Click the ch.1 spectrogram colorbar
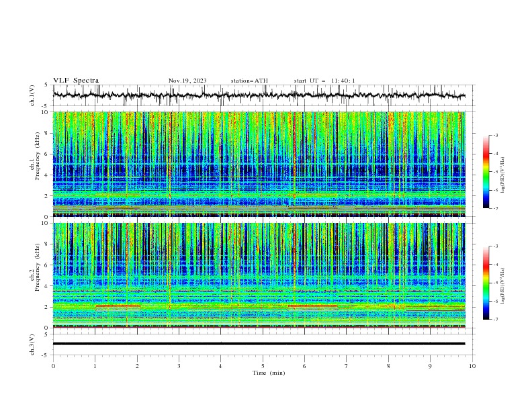The image size is (532, 411). 486,172
